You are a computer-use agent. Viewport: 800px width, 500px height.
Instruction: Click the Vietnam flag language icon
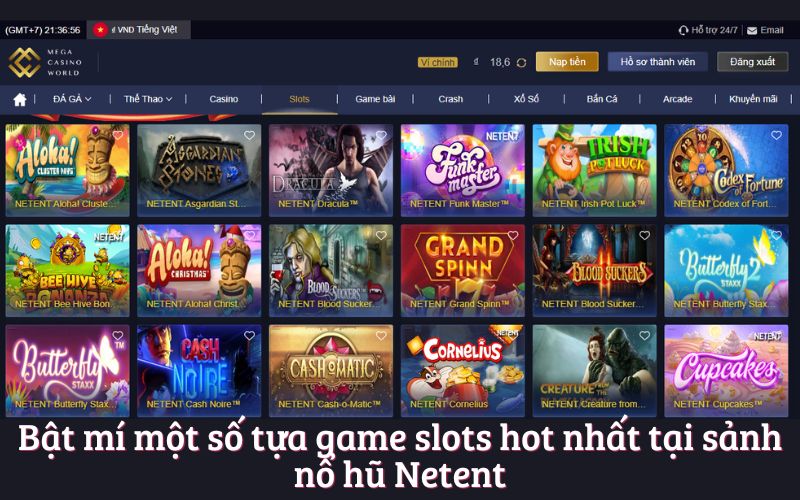100,30
